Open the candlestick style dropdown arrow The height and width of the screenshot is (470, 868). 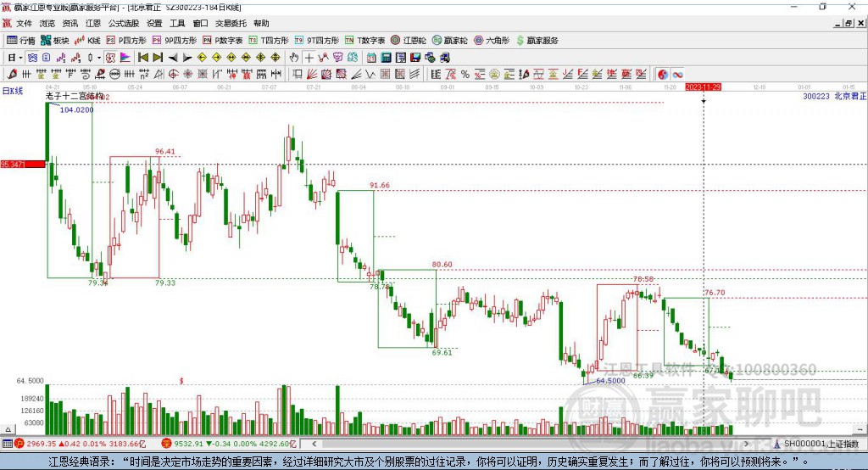[99, 58]
